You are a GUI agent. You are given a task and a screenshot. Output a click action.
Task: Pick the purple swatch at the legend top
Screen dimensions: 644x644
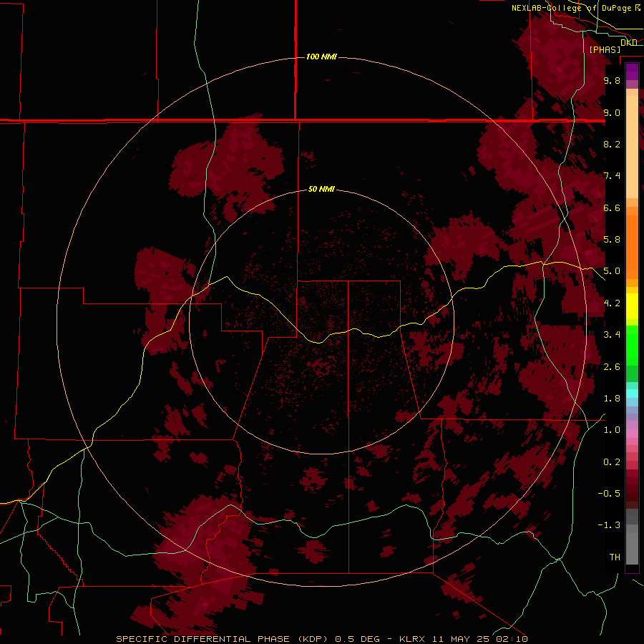tap(632, 72)
